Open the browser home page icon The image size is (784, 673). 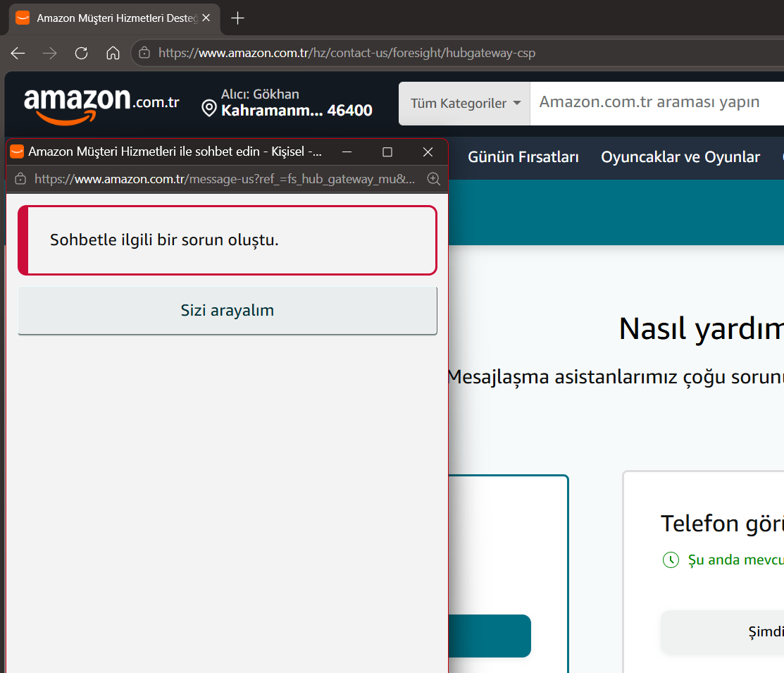tap(113, 53)
